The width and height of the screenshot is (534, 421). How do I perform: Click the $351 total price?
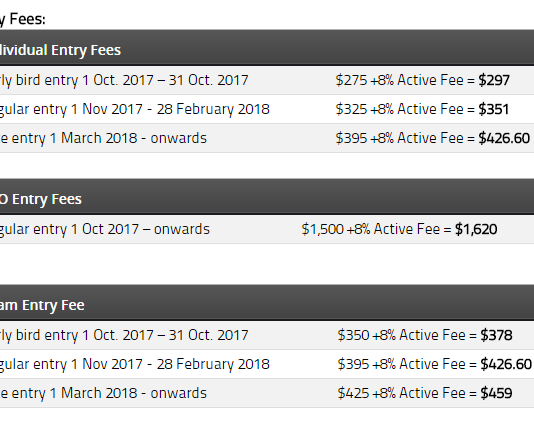tap(493, 109)
